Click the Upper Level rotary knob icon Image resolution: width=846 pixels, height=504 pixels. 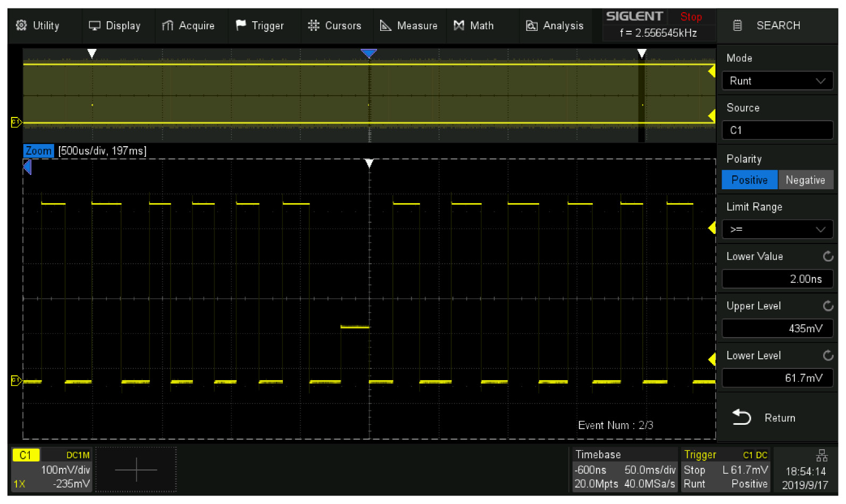(x=828, y=306)
